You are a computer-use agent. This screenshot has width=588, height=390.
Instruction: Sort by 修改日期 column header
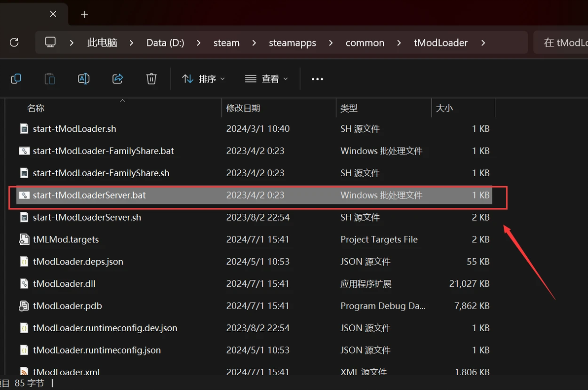pyautogui.click(x=243, y=108)
